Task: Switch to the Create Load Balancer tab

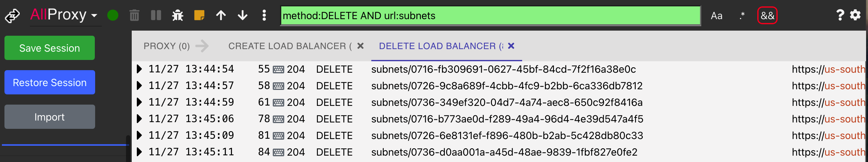Action: pos(290,46)
